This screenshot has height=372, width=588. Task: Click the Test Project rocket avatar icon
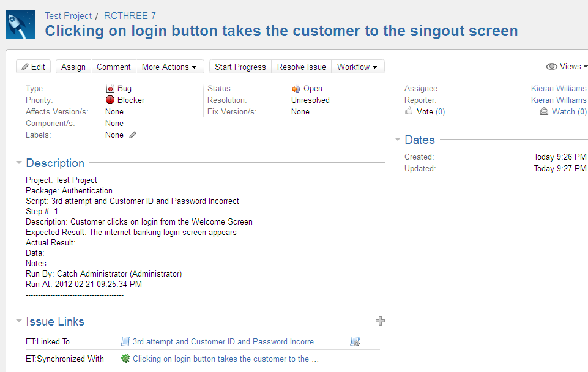pyautogui.click(x=20, y=24)
